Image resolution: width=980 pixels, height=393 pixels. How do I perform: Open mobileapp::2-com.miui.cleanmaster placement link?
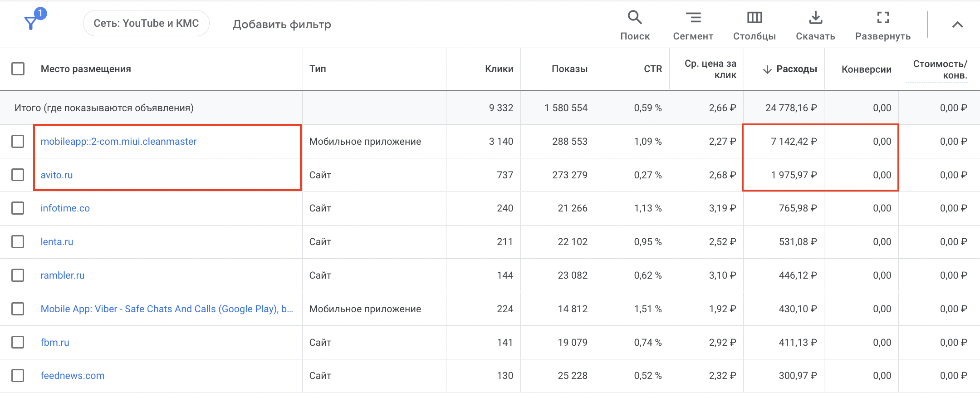118,142
